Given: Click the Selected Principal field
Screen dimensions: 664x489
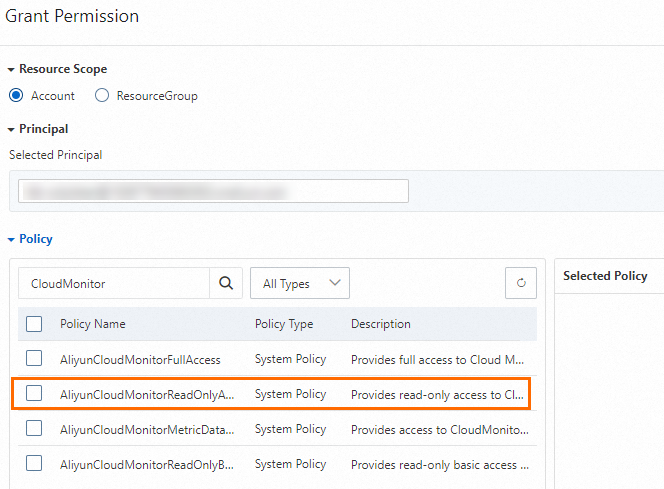Looking at the screenshot, I should (x=213, y=191).
